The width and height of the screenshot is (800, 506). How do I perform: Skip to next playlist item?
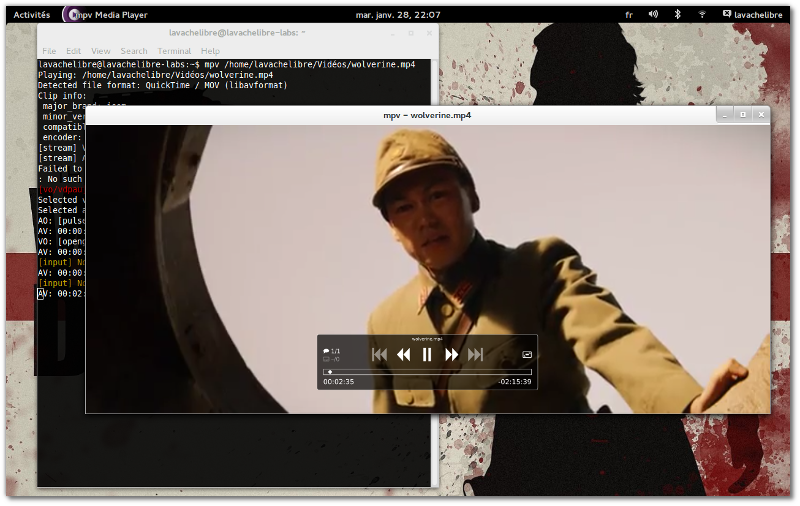click(475, 354)
